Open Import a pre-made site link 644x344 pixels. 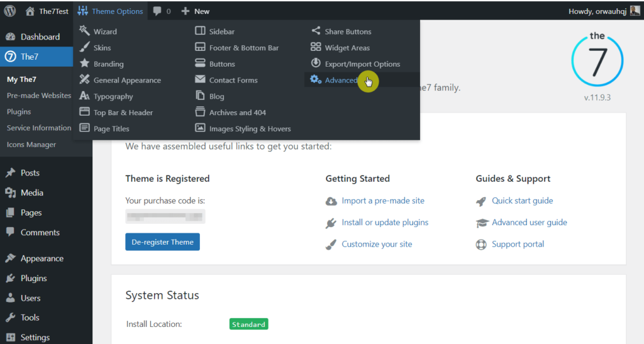[383, 201]
